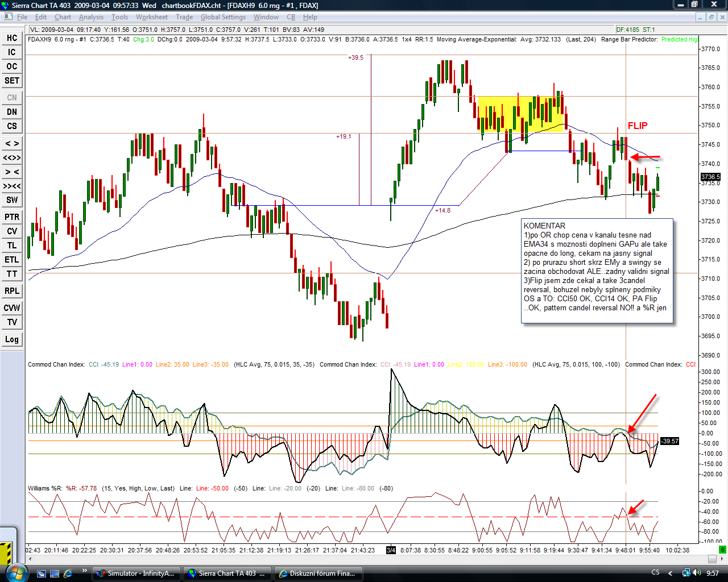Click the HC toolbar button
The width and height of the screenshot is (728, 582).
click(12, 38)
